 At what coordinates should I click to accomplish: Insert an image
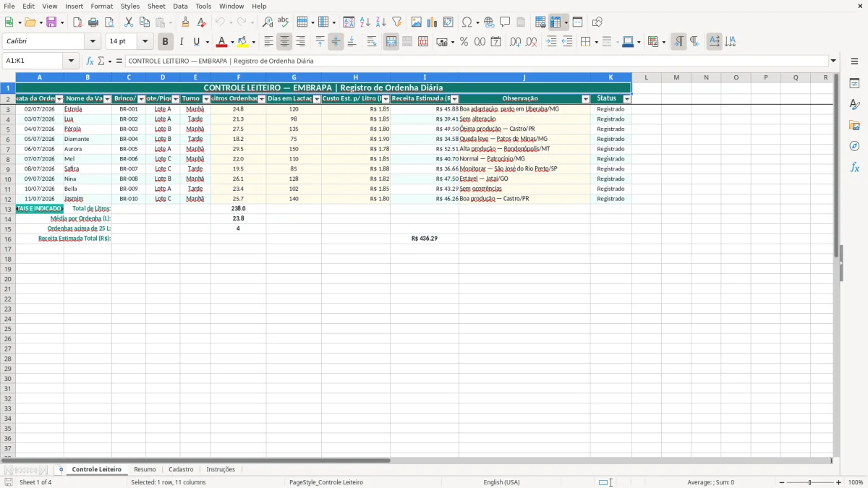(417, 22)
